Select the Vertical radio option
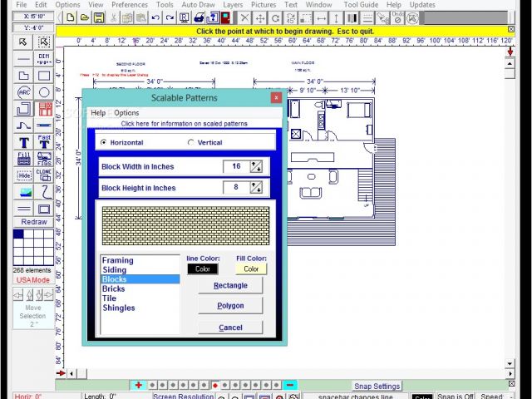 191,142
